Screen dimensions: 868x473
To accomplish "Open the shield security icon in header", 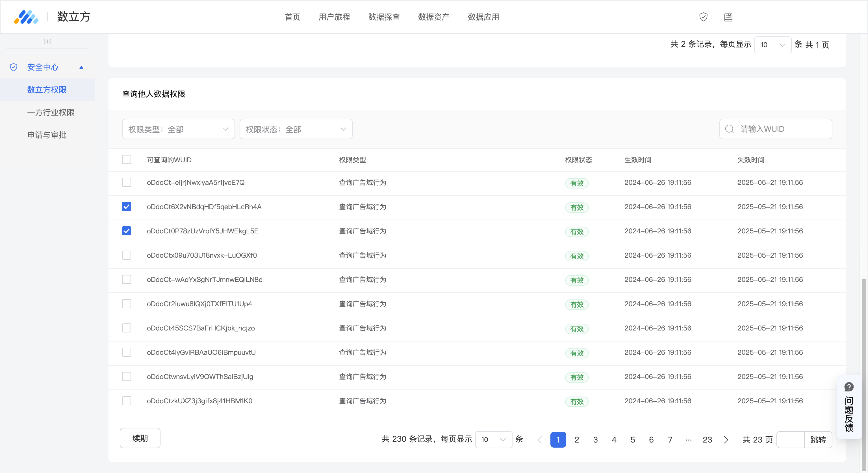I will coord(703,17).
